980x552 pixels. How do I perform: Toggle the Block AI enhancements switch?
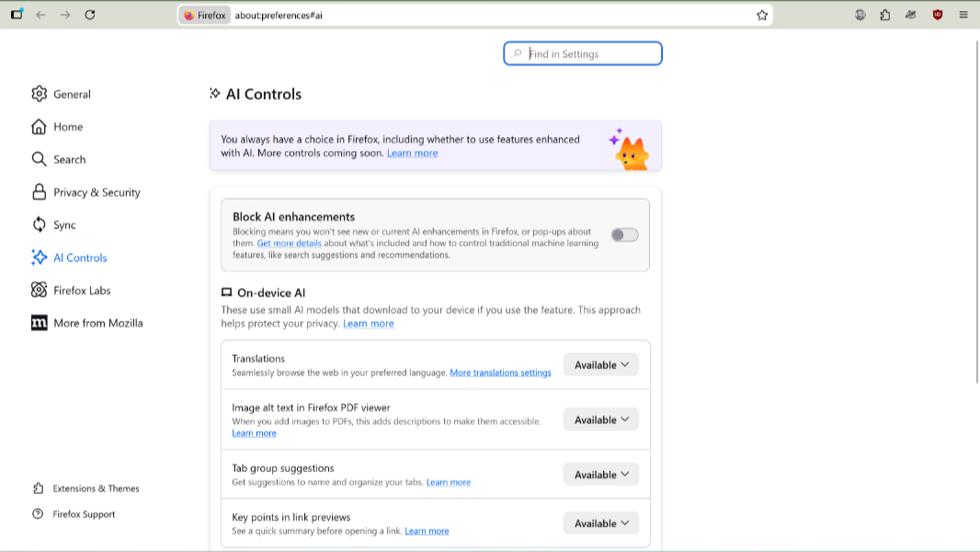click(x=624, y=235)
